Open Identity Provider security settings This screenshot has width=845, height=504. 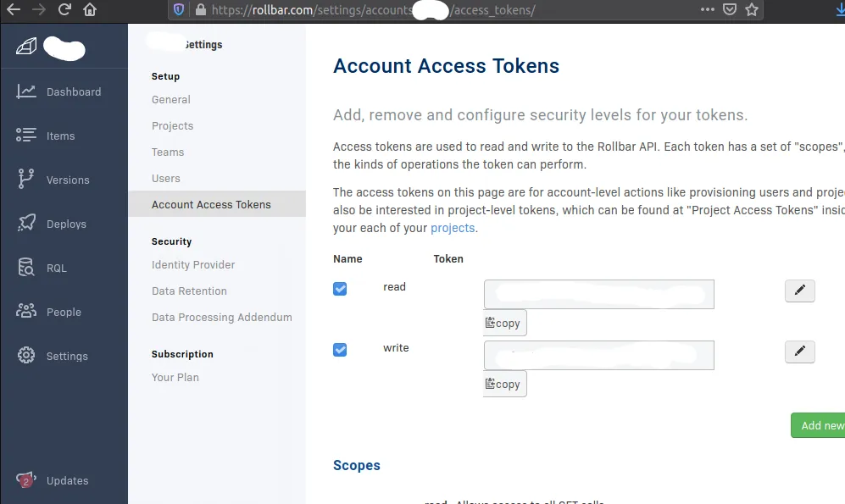[x=193, y=265]
